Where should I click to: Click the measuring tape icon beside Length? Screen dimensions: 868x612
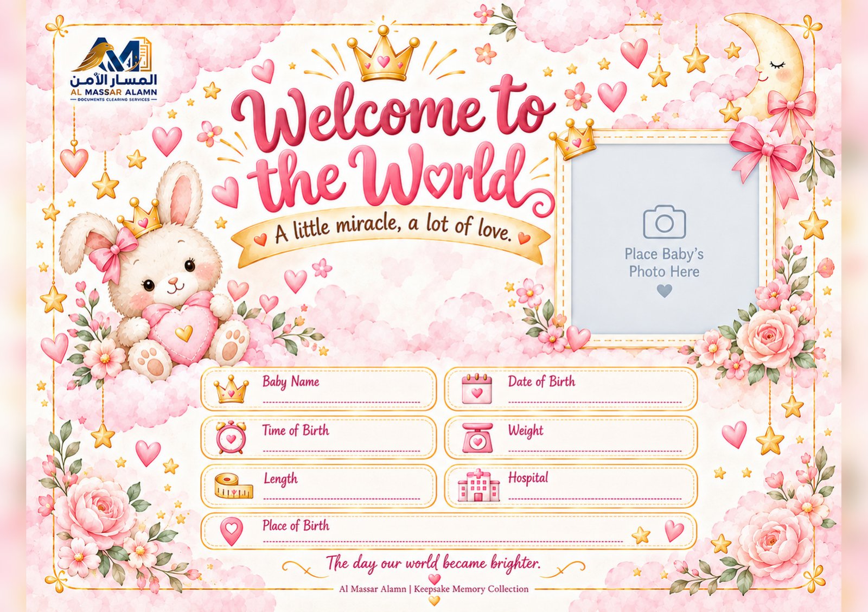233,486
